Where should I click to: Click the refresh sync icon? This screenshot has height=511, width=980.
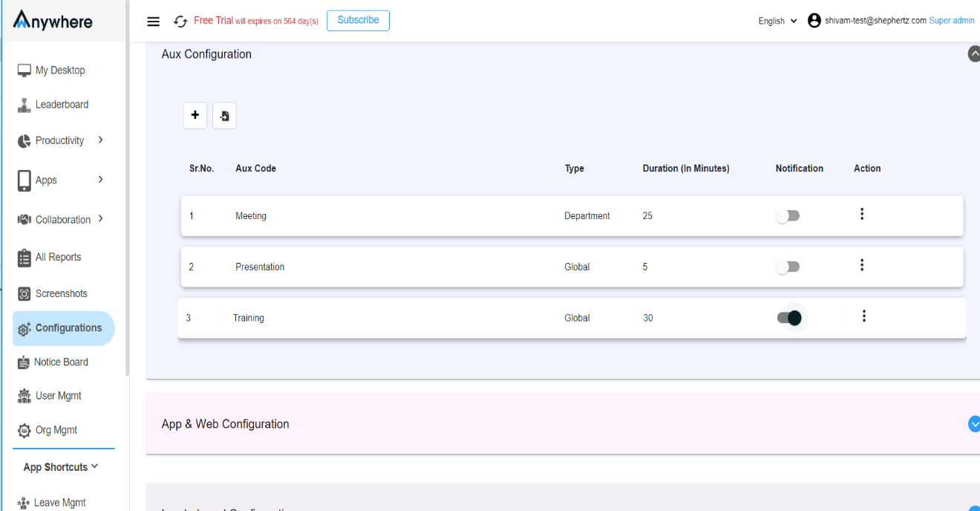[x=180, y=22]
